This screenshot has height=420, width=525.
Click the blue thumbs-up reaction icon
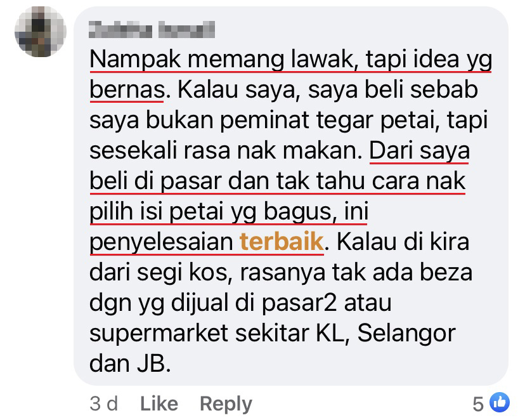[500, 402]
